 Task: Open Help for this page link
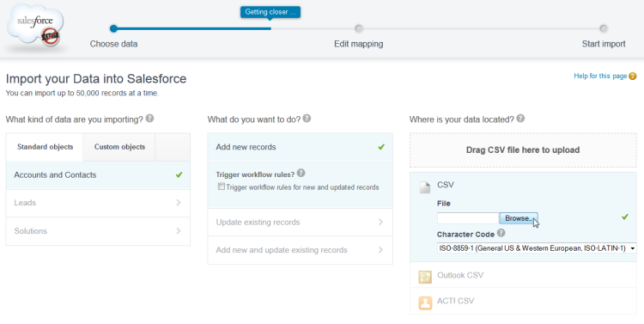click(600, 76)
